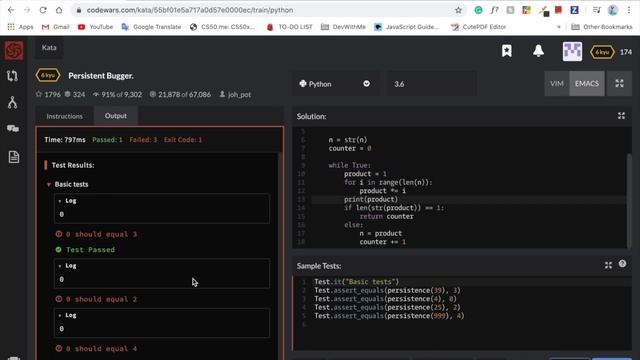Reload the page with the refresh icon

tap(43, 10)
